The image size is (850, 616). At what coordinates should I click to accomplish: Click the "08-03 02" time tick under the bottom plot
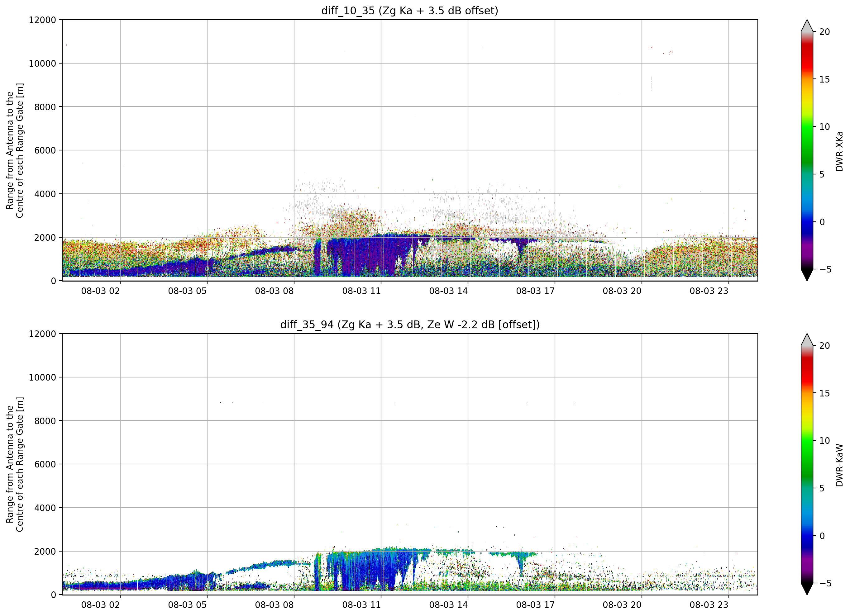click(x=100, y=605)
